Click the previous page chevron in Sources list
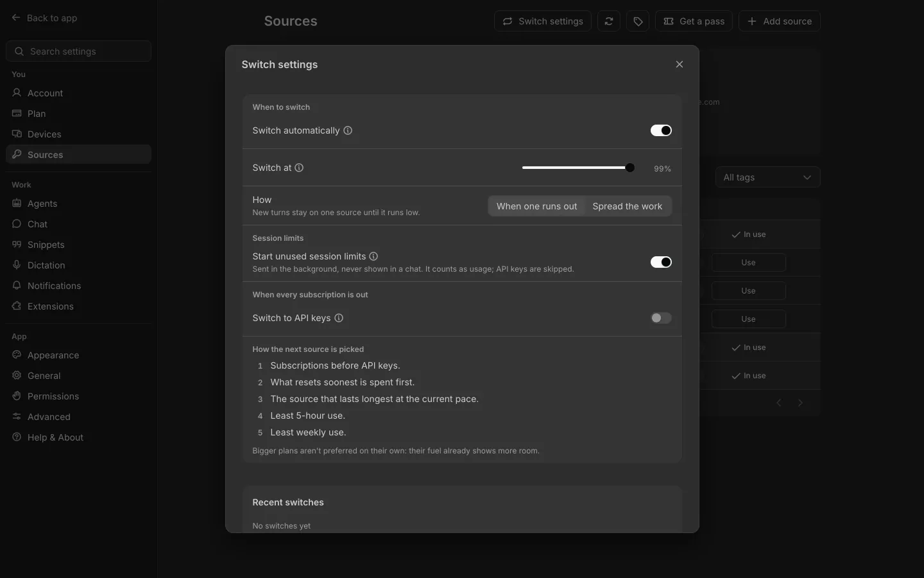This screenshot has height=578, width=924. tap(779, 403)
